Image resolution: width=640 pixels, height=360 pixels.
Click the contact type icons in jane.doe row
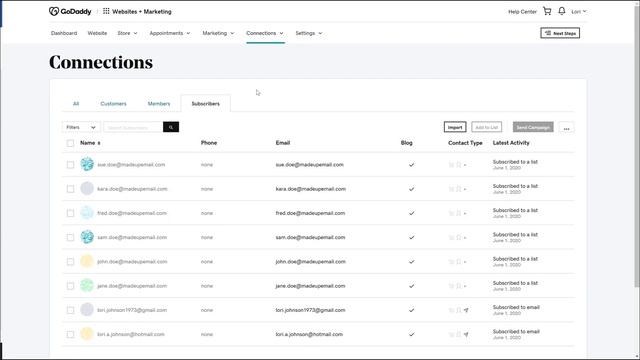[457, 286]
